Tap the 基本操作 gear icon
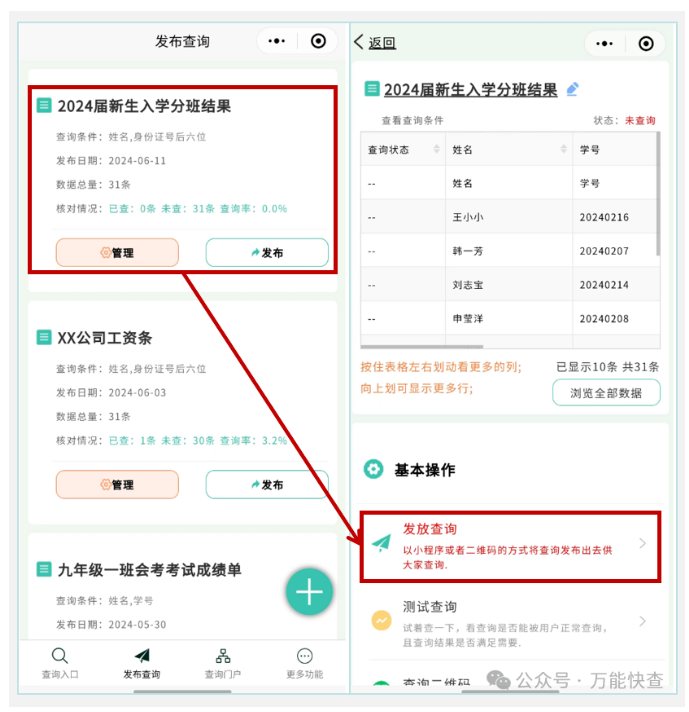Image resolution: width=689 pixels, height=712 pixels. 374,469
